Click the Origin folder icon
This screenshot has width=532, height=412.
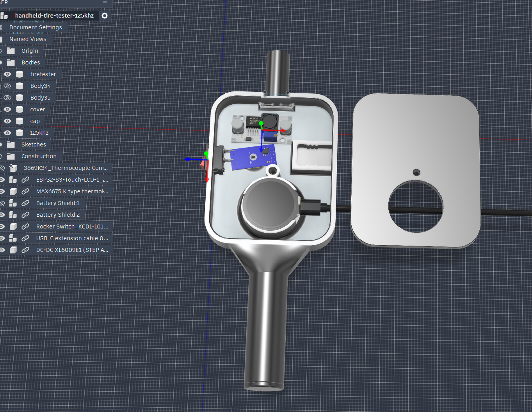pos(11,51)
